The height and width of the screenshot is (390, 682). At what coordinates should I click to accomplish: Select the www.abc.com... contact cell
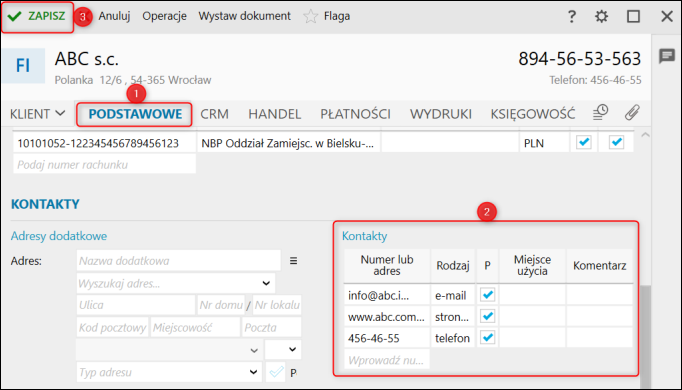[x=387, y=317]
